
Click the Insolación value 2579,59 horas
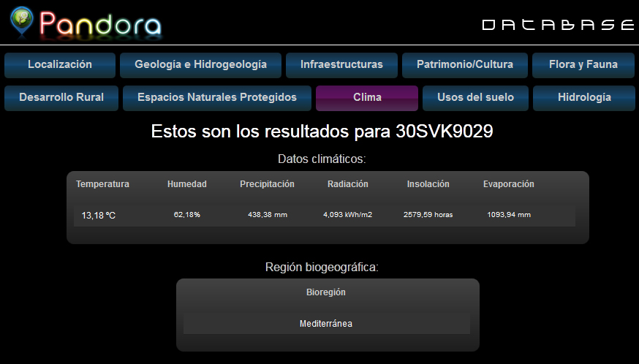428,215
